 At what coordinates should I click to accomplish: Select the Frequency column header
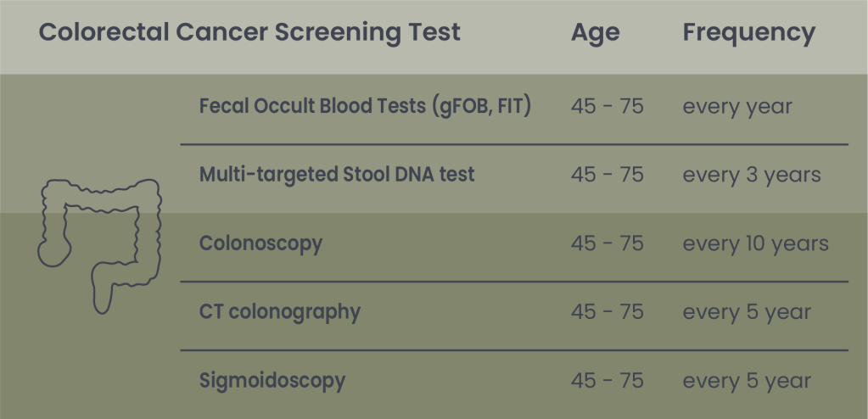748,33
